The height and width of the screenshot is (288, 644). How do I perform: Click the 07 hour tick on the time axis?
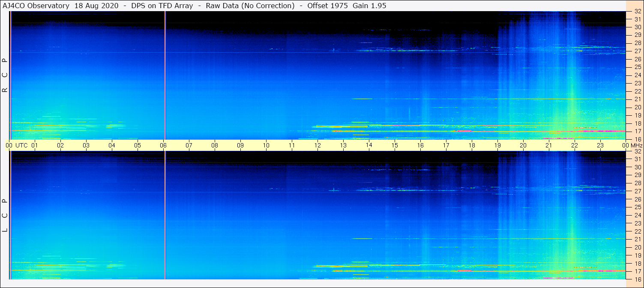tap(189, 145)
